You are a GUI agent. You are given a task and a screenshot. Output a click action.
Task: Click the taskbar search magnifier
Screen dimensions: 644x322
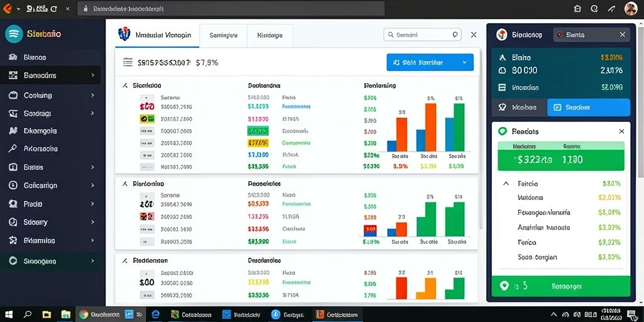point(28,314)
